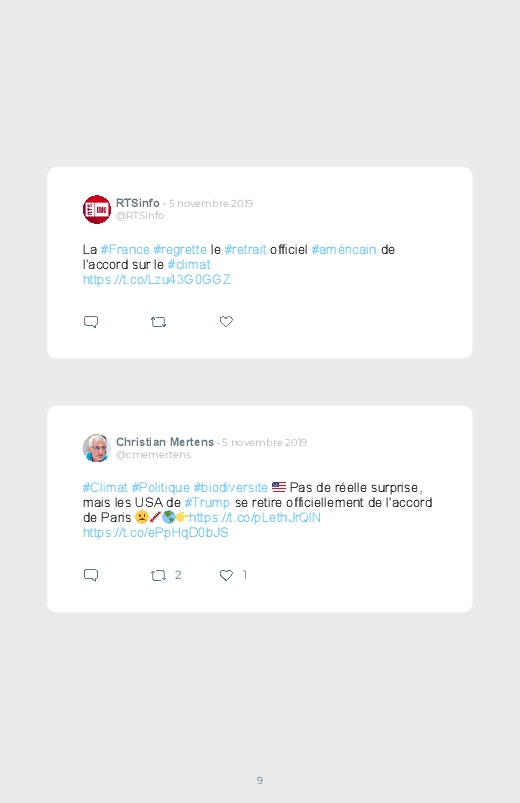Image resolution: width=520 pixels, height=803 pixels.
Task: Open the #Politique hashtag
Action: coord(160,488)
